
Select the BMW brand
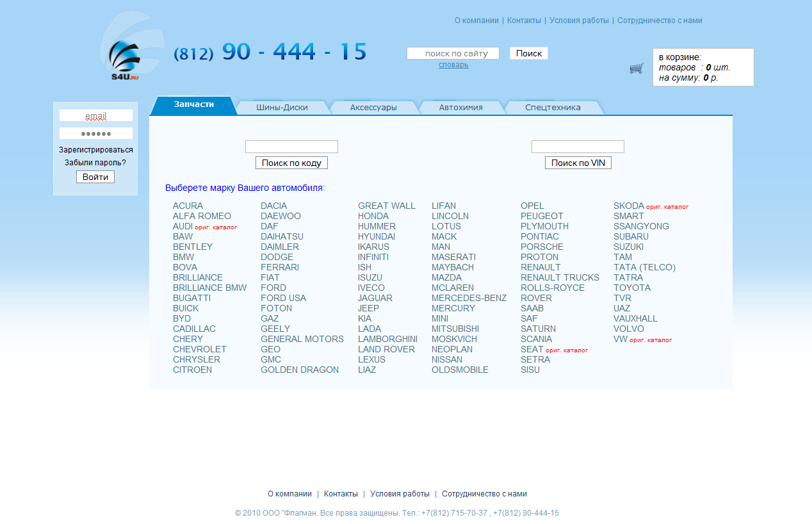click(183, 257)
